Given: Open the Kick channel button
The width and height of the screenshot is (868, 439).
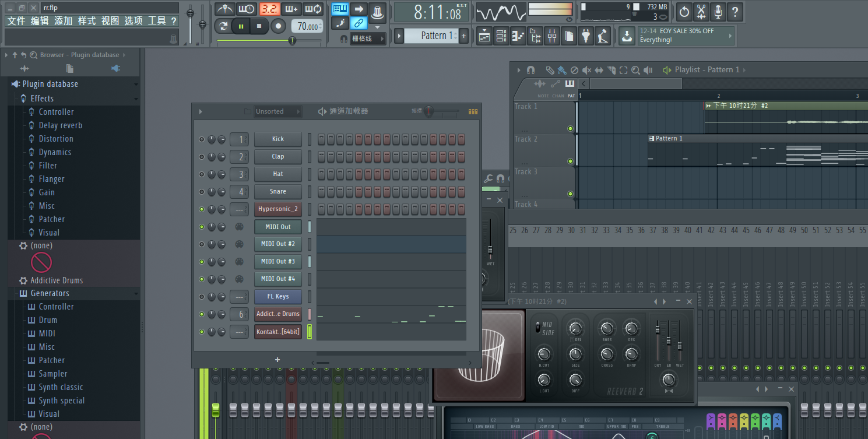Looking at the screenshot, I should coord(278,139).
